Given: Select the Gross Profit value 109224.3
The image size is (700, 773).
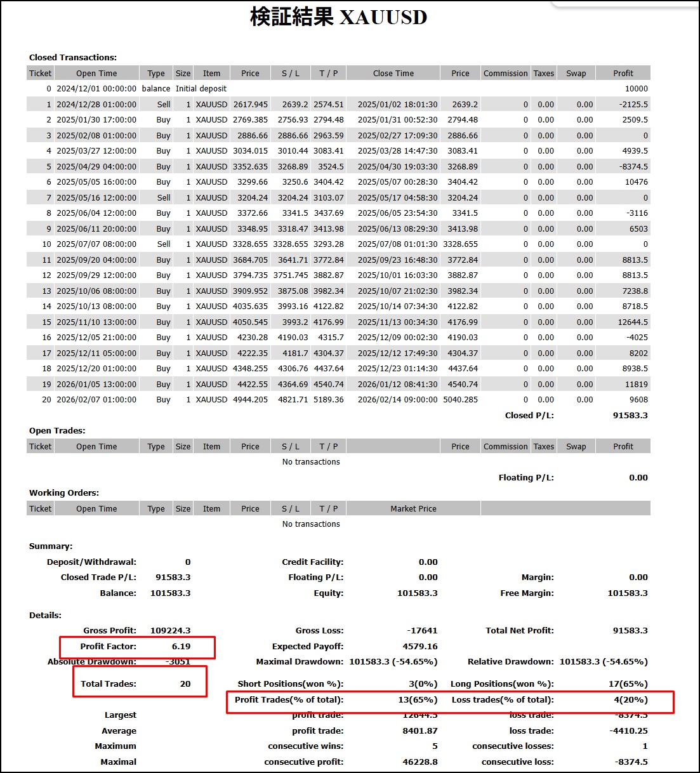Looking at the screenshot, I should pos(170,631).
